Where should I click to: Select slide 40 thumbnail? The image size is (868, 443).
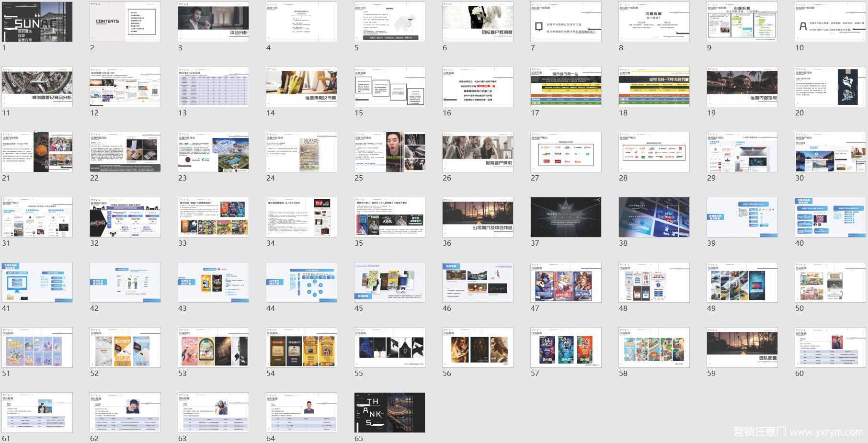[831, 217]
